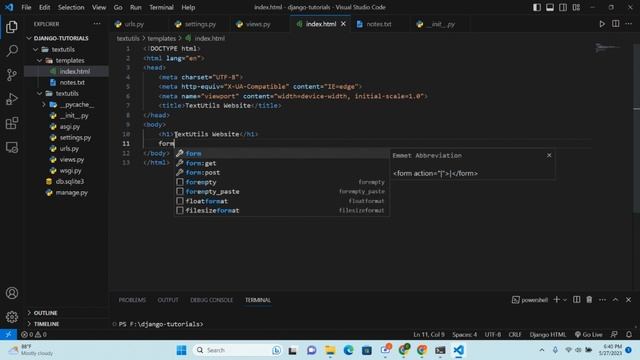Open editor more actions ellipsis

[629, 24]
